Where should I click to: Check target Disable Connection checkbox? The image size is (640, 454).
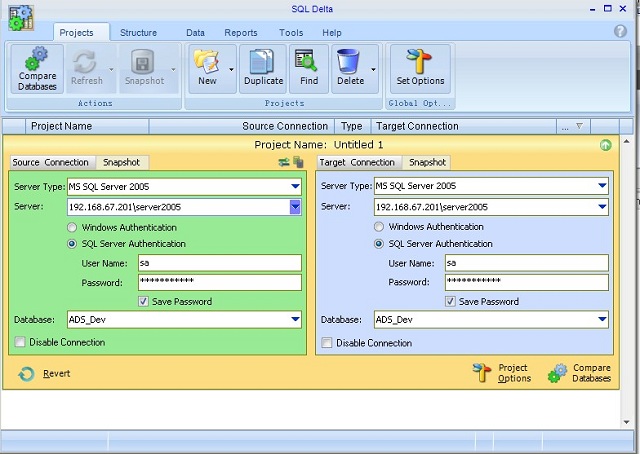(x=327, y=343)
